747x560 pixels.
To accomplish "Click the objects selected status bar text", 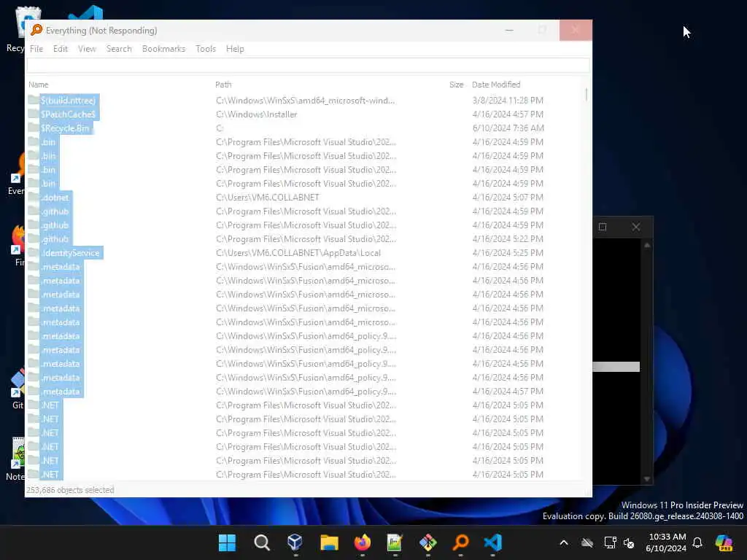I will coord(70,490).
